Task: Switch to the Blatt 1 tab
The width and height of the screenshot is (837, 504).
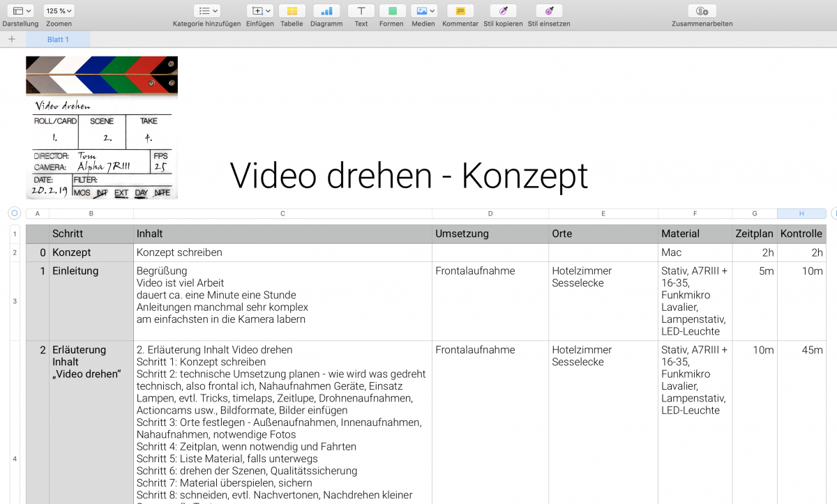Action: coord(58,40)
